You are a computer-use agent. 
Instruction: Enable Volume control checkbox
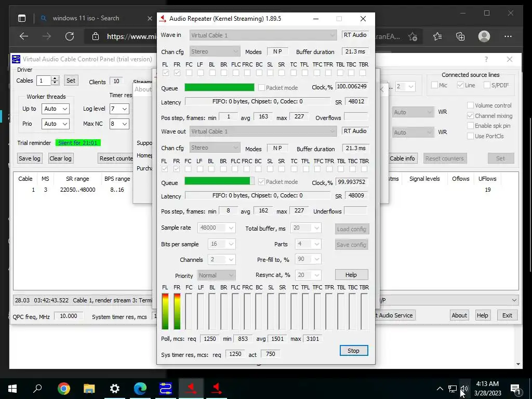click(470, 105)
